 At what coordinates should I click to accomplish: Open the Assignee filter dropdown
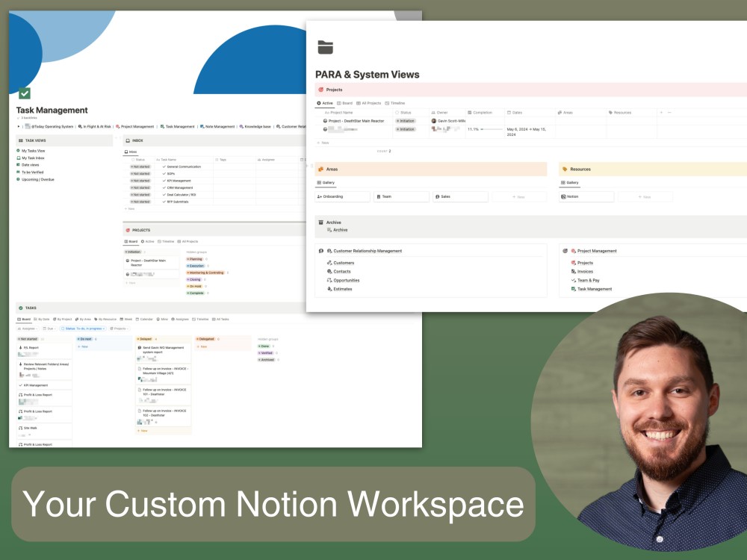28,329
